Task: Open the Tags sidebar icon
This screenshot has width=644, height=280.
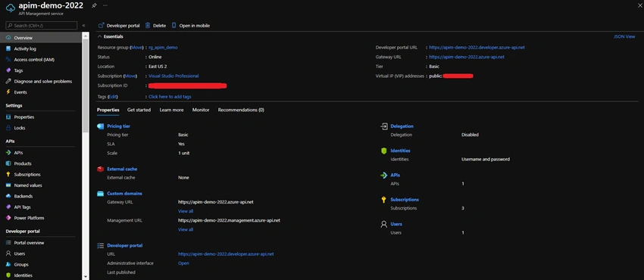Action: point(8,70)
